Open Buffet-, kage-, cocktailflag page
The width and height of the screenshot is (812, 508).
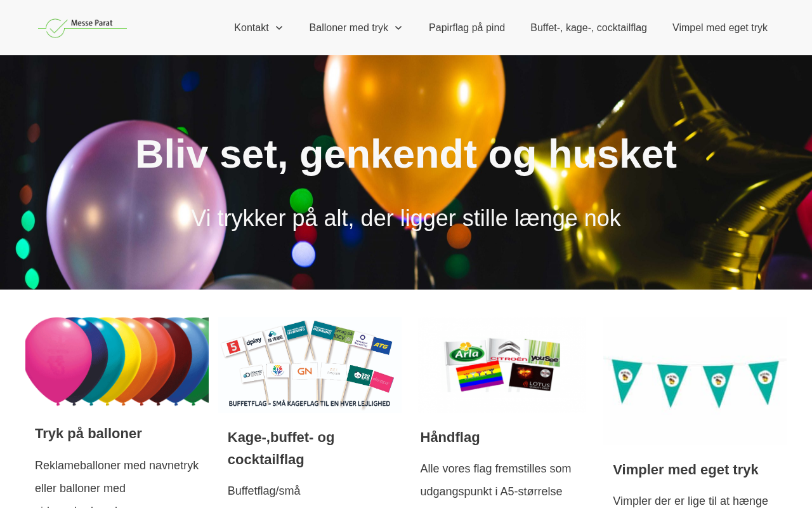pos(589,28)
